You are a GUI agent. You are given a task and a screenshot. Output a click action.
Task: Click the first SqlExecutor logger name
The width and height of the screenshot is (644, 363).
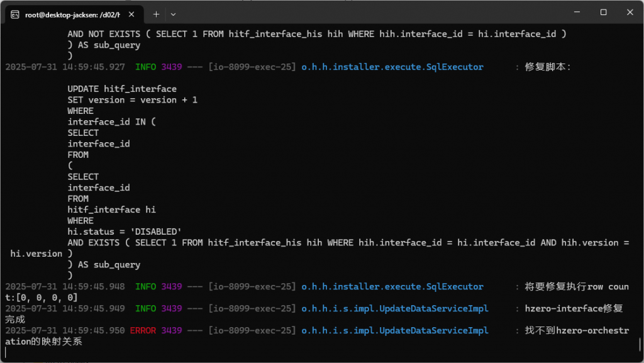point(392,67)
